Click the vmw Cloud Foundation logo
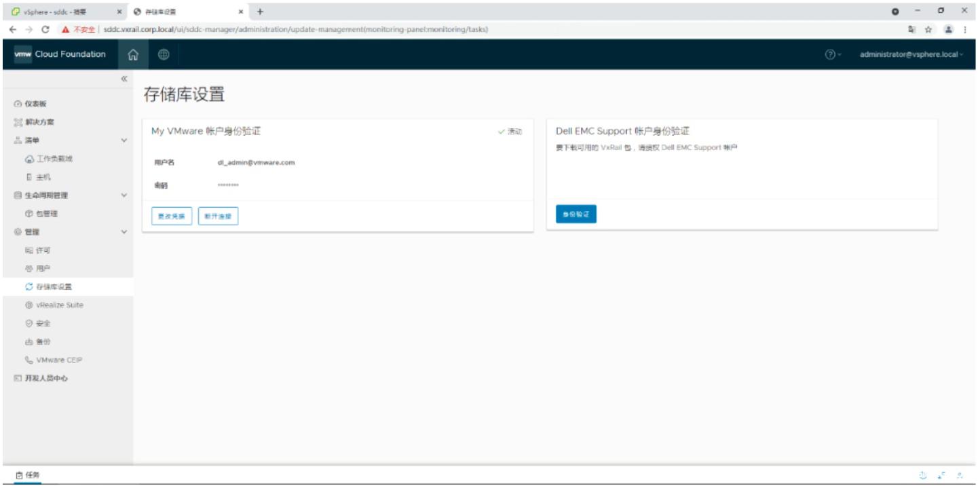The height and width of the screenshot is (486, 980). [60, 54]
